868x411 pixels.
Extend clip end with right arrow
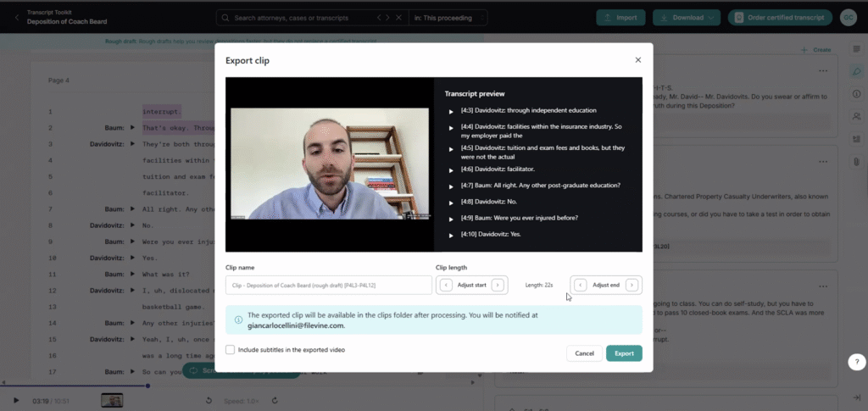(632, 285)
